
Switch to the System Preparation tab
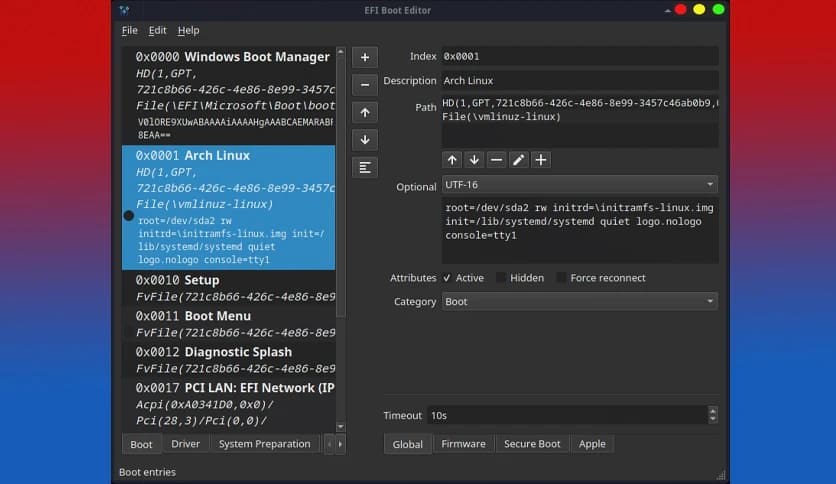[264, 443]
